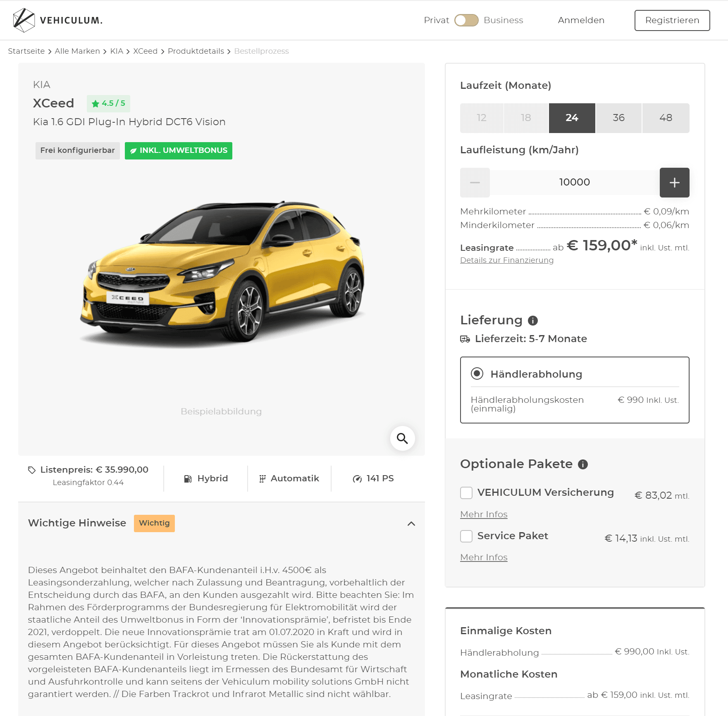Viewport: 728px width, 716px height.
Task: Click the Mehrkilometer € 0,09/km value
Action: coord(666,212)
